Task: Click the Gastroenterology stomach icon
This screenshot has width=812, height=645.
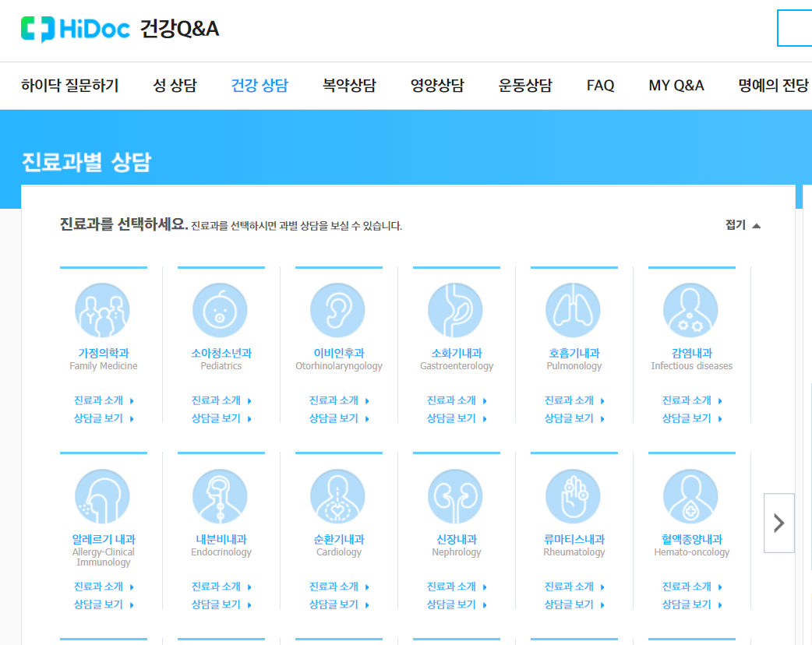Action: point(457,309)
